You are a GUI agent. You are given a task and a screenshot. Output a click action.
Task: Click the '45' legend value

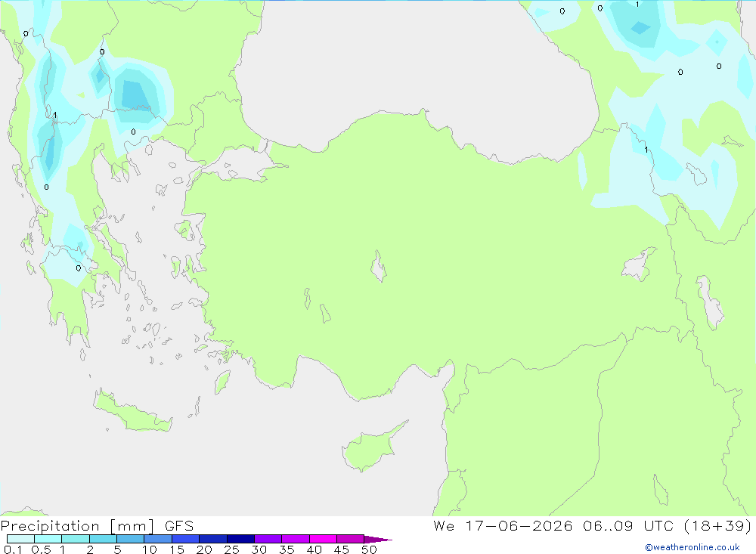click(x=342, y=549)
